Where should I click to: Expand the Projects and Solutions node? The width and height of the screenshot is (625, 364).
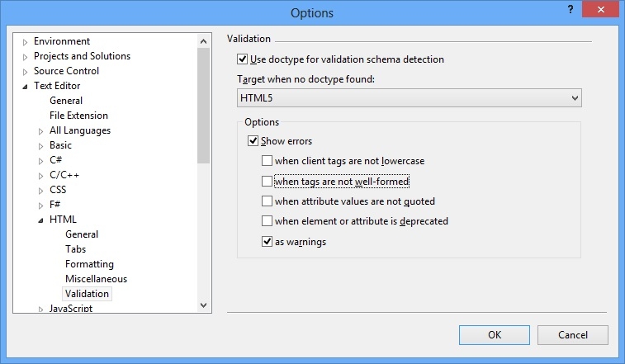coord(26,57)
